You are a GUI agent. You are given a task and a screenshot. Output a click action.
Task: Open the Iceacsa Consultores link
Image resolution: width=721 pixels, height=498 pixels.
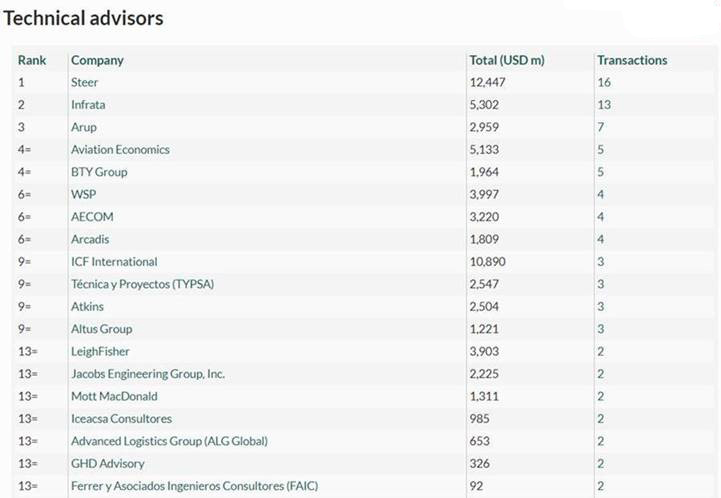[121, 419]
